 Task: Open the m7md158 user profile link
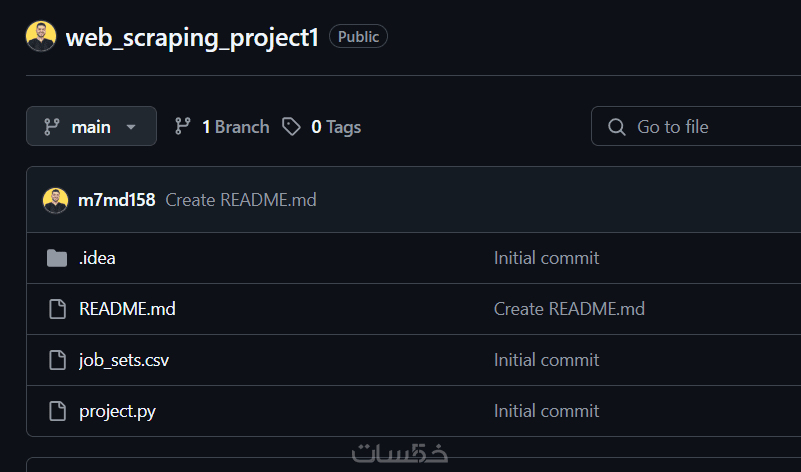coord(116,200)
